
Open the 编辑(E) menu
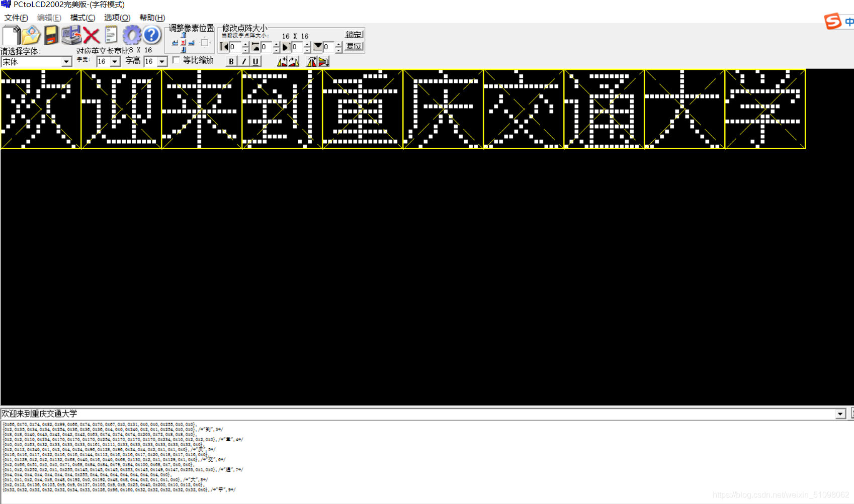tap(49, 18)
